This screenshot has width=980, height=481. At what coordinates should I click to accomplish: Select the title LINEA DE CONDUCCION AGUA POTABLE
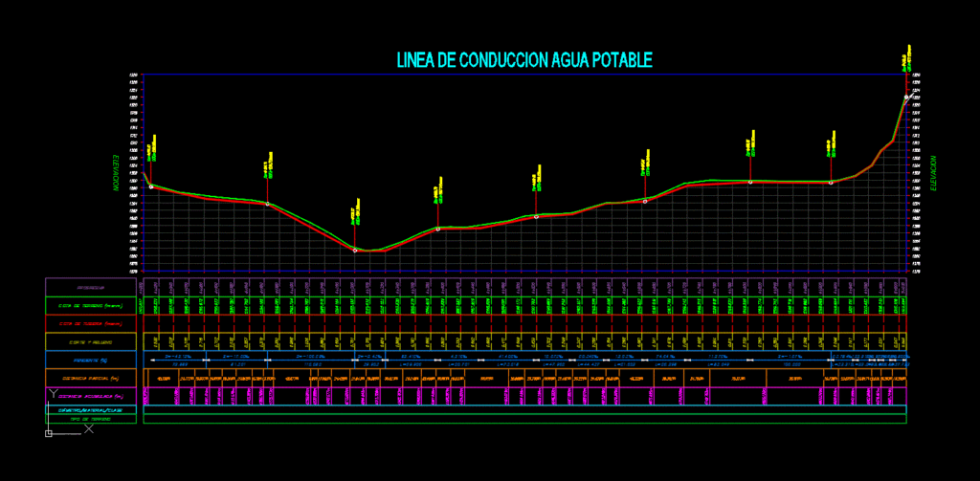point(524,60)
